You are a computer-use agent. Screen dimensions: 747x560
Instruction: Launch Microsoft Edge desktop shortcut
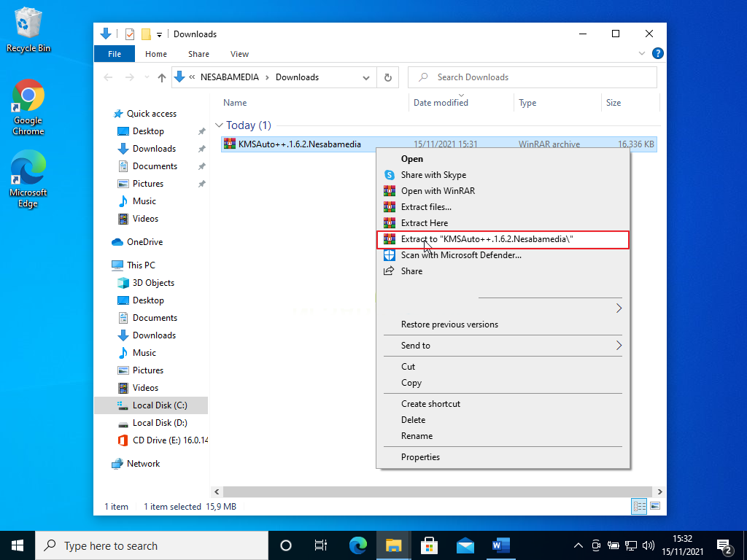tap(28, 179)
